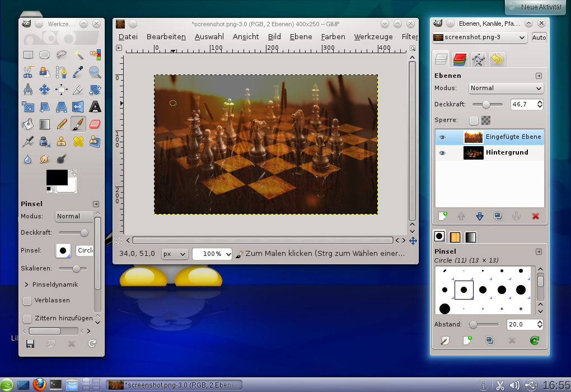This screenshot has width=571, height=392.
Task: Reset colors to default black and white
Action: coord(49,189)
